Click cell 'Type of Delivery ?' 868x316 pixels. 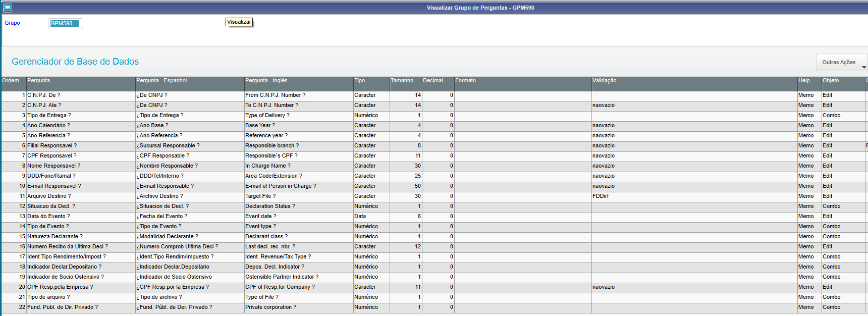point(299,116)
